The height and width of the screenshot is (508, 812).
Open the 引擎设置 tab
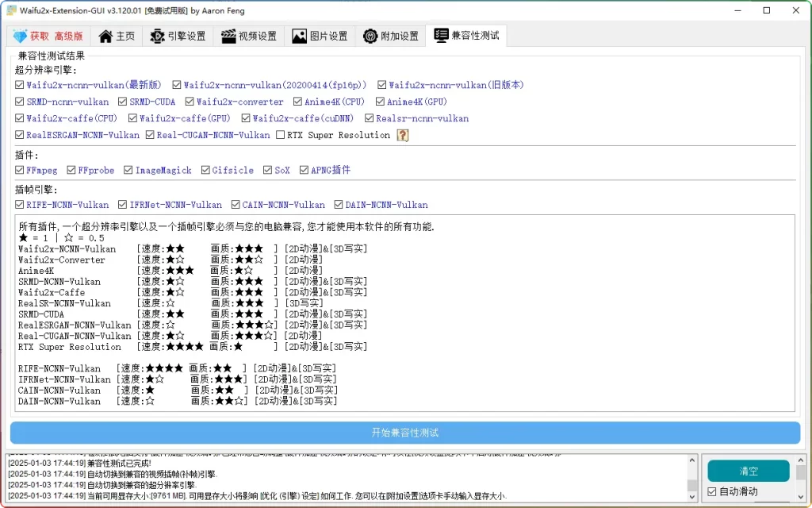(178, 37)
